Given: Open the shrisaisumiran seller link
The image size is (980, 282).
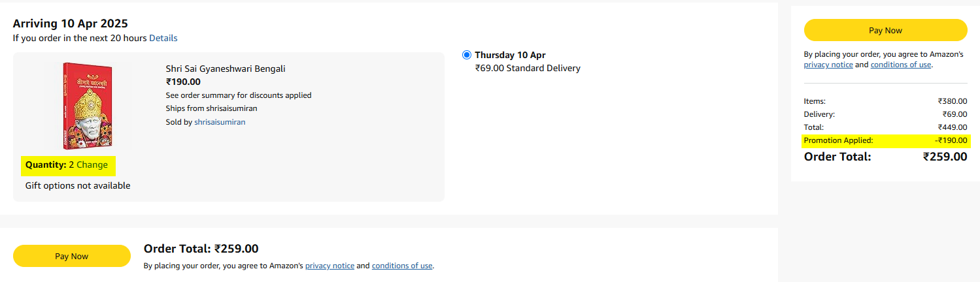Looking at the screenshot, I should (220, 121).
